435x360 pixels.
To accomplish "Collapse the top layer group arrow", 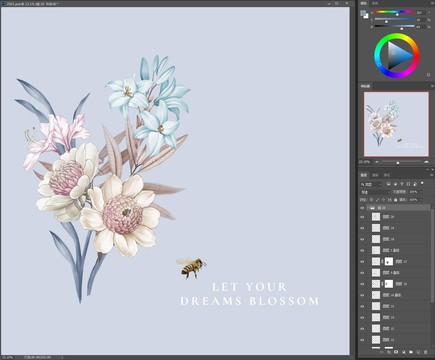I will click(x=367, y=208).
